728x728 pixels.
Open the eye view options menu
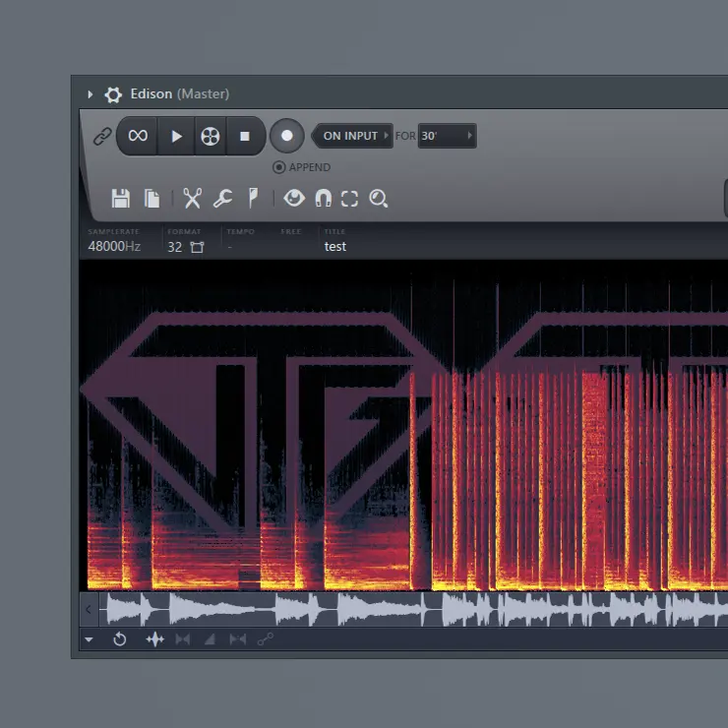pyautogui.click(x=294, y=199)
